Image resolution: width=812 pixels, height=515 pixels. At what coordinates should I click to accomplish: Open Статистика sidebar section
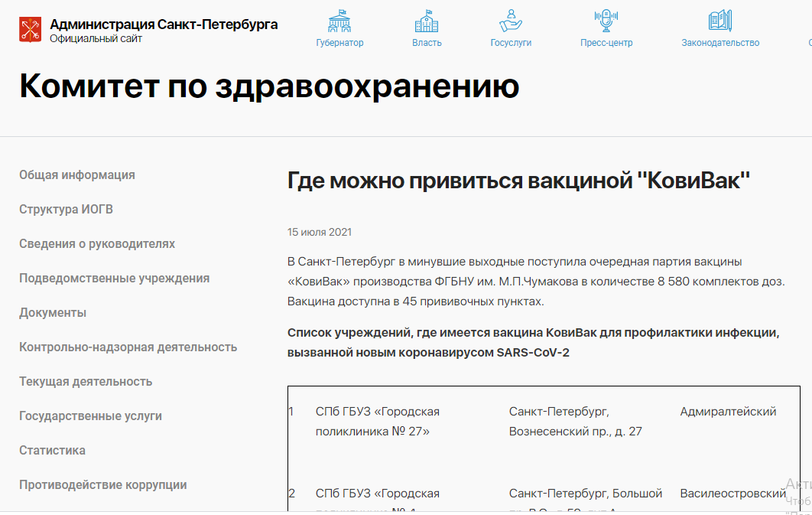[x=52, y=450]
